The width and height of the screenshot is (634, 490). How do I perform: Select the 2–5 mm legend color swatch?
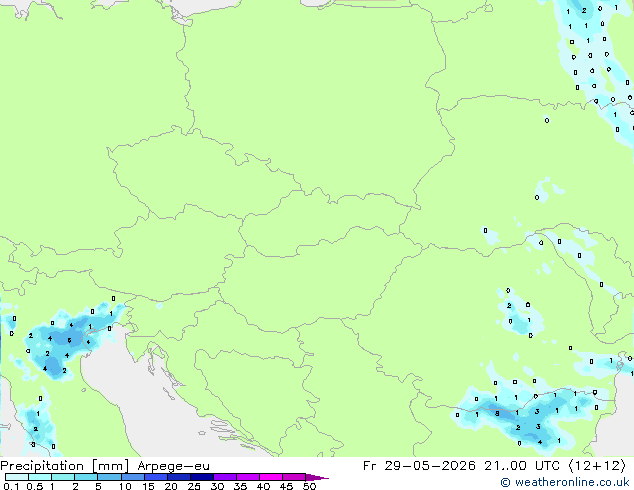86,477
